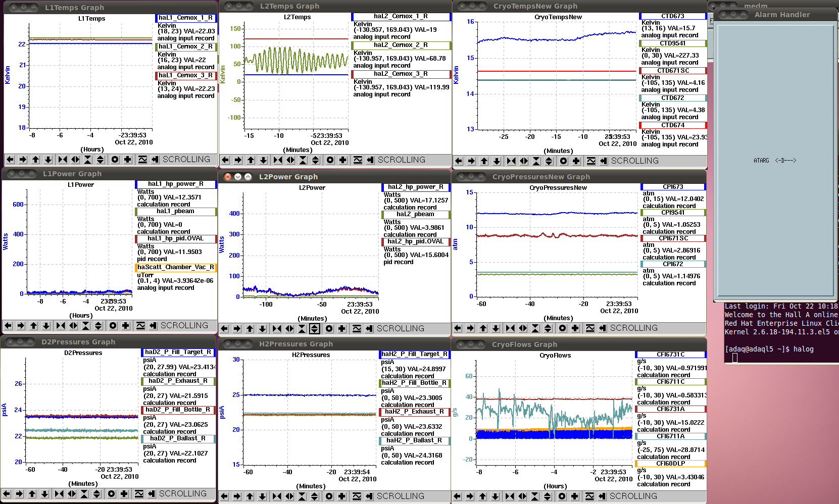Auto-scroll arrow icon in CryoFlows toolbar
The height and width of the screenshot is (504, 839).
pyautogui.click(x=602, y=496)
